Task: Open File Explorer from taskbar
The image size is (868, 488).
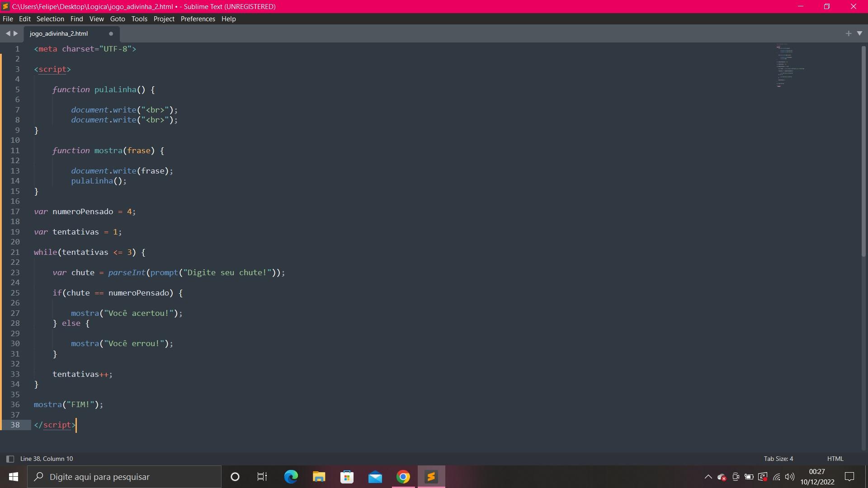Action: 319,477
